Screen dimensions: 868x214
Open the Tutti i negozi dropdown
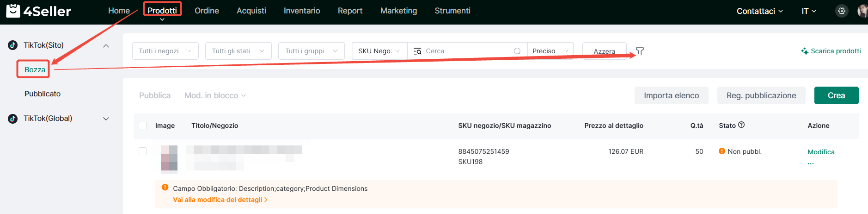pos(165,51)
